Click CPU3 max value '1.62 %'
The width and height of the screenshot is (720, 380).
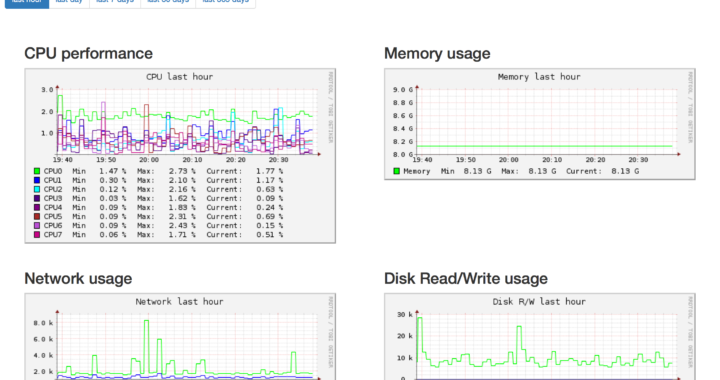(x=182, y=198)
